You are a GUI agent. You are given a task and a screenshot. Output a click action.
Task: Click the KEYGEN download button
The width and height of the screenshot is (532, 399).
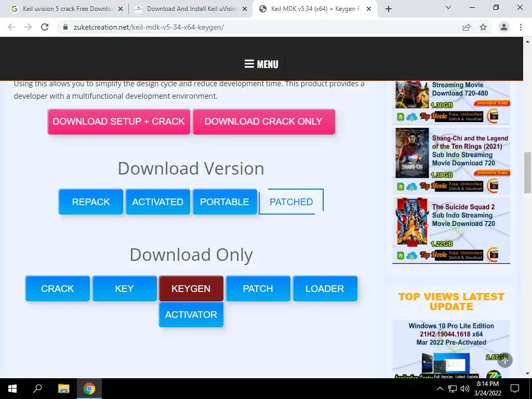point(191,288)
